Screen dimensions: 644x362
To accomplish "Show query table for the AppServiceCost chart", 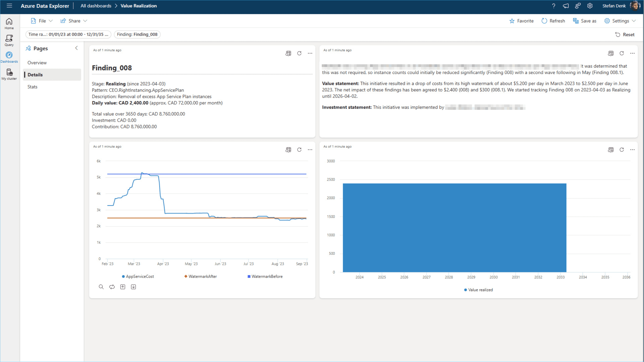I will point(288,150).
